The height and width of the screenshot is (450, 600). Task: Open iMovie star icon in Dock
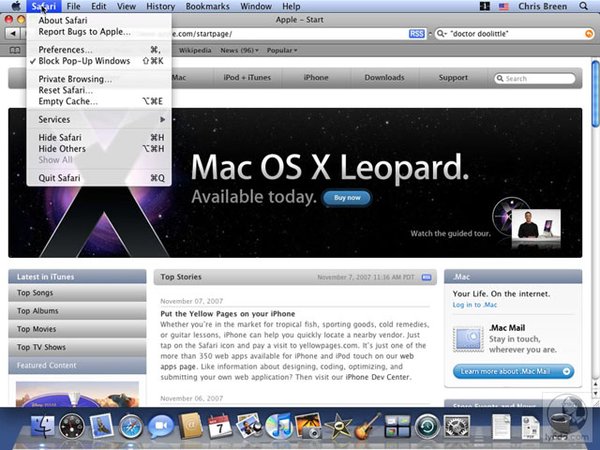338,426
